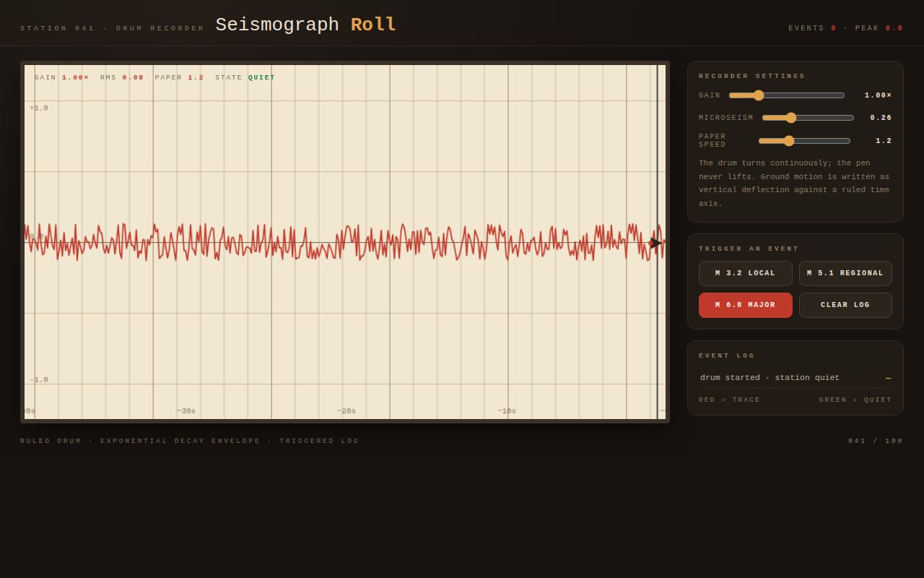Click the '041 / 100' footer counter

coord(876,441)
